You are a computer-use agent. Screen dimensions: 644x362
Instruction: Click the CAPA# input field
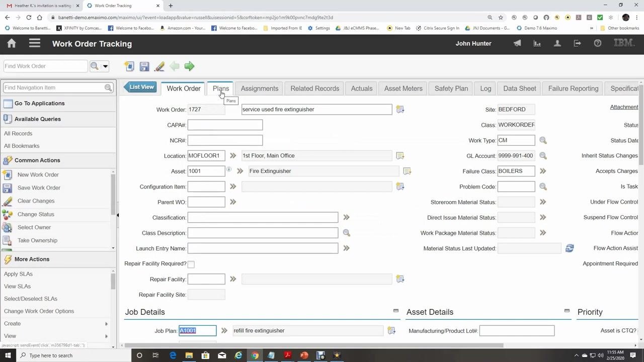click(x=225, y=125)
